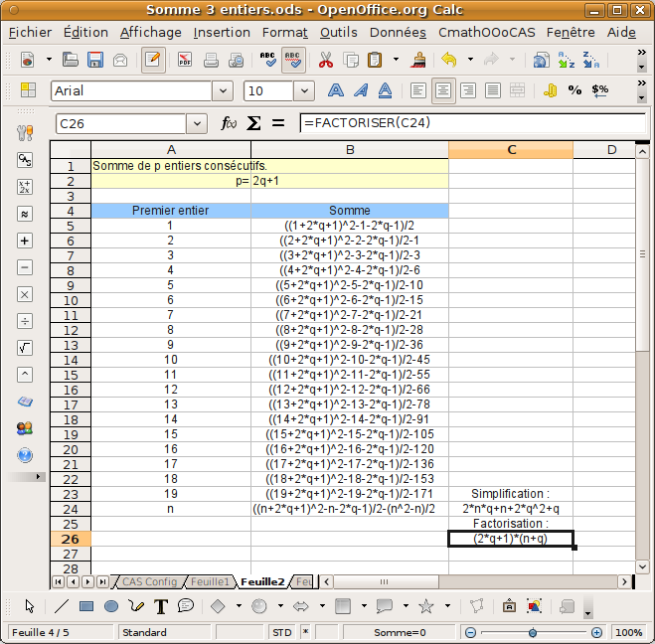Open the Function Wizard icon
Image resolution: width=655 pixels, height=644 pixels.
pyautogui.click(x=229, y=124)
